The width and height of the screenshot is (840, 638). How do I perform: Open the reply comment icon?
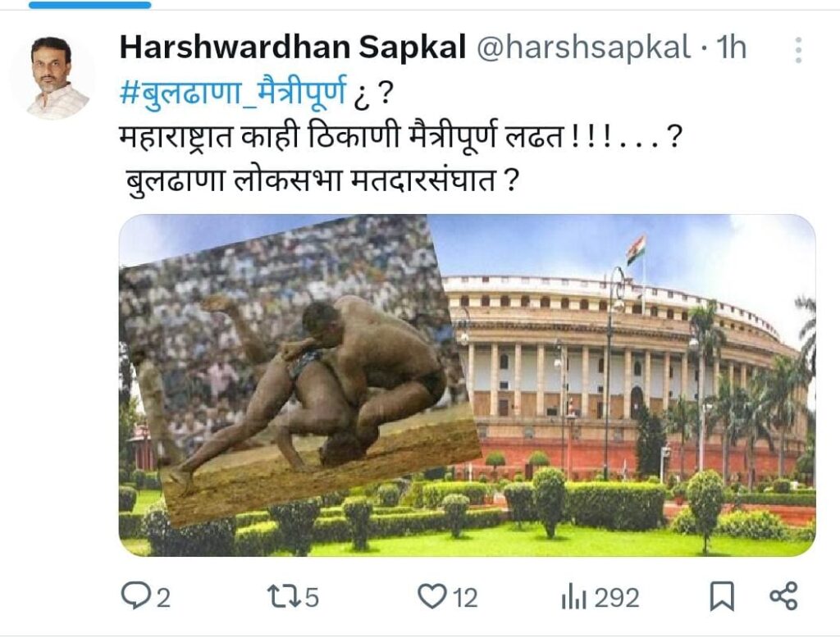[135, 596]
